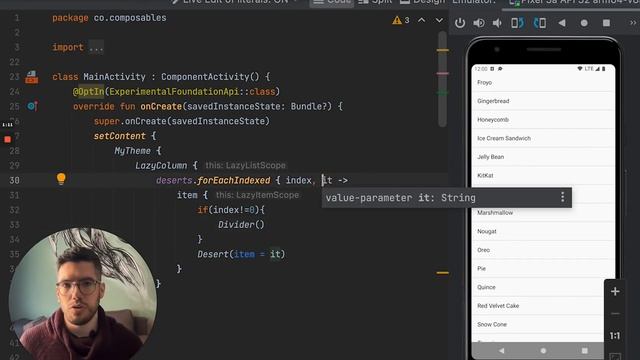The width and height of the screenshot is (640, 360).
Task: Click the override gutter icon on line 25
Action: click(32, 106)
